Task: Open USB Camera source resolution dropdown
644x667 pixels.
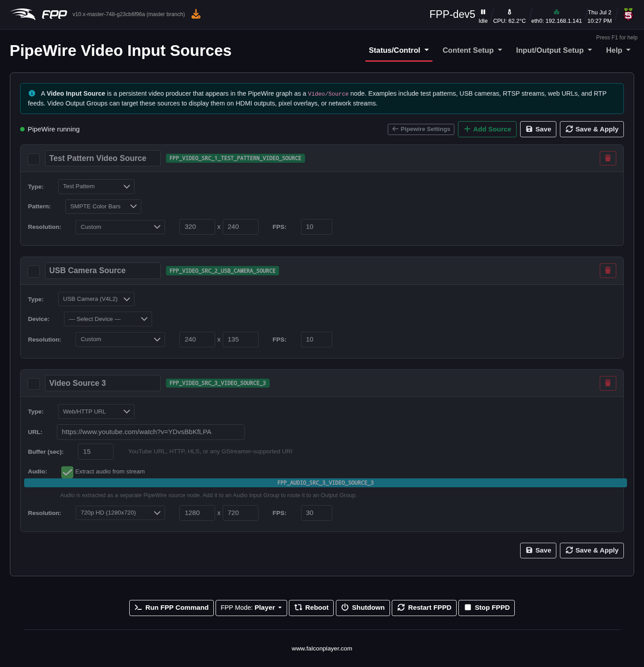Action: point(120,339)
